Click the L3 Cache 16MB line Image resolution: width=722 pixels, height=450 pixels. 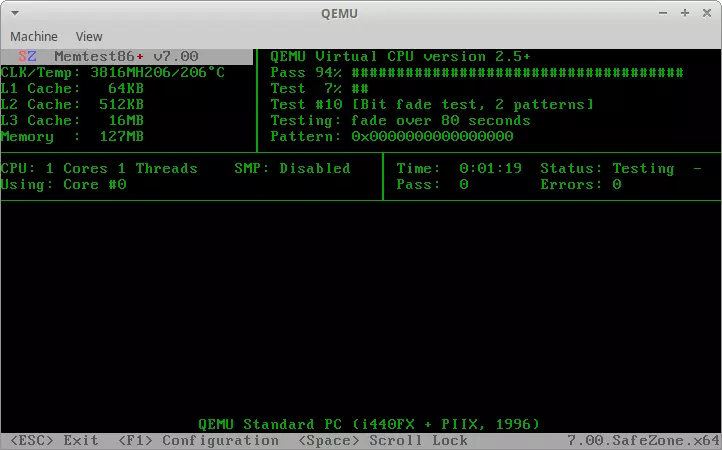pyautogui.click(x=72, y=121)
